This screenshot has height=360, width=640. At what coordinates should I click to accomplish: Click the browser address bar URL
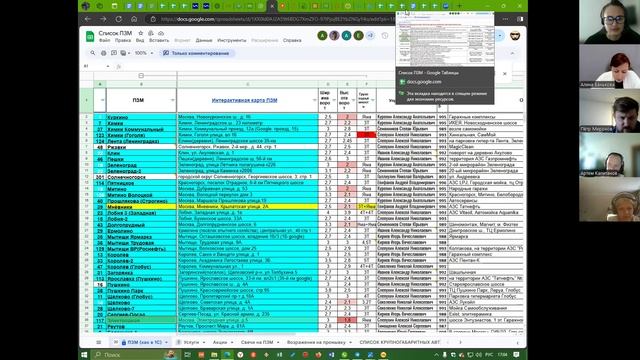[278, 19]
